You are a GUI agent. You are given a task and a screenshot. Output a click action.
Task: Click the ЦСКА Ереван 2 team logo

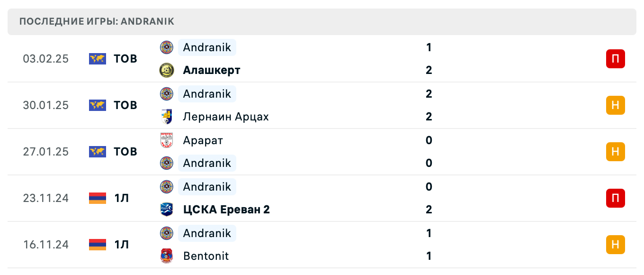tap(167, 210)
